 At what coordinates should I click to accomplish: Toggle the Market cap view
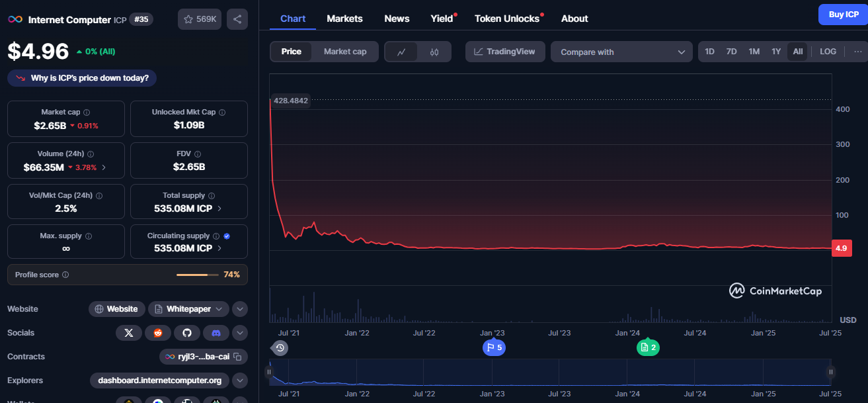pos(344,52)
